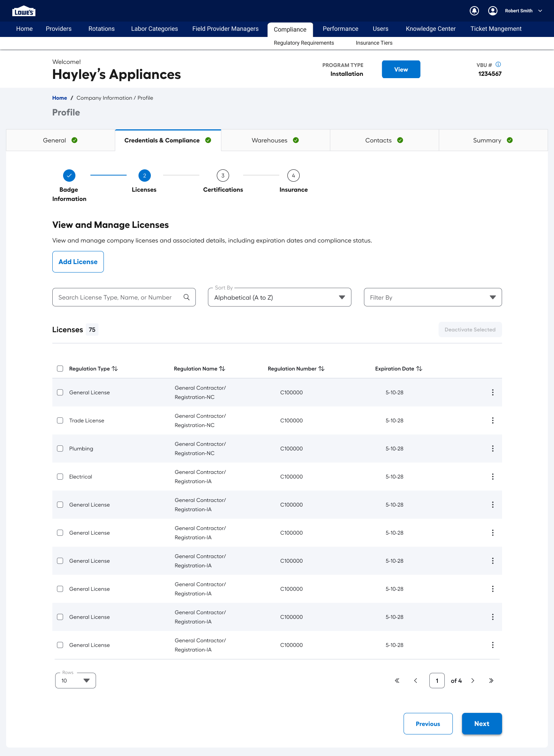Click the Add License button
The image size is (554, 756).
point(78,262)
